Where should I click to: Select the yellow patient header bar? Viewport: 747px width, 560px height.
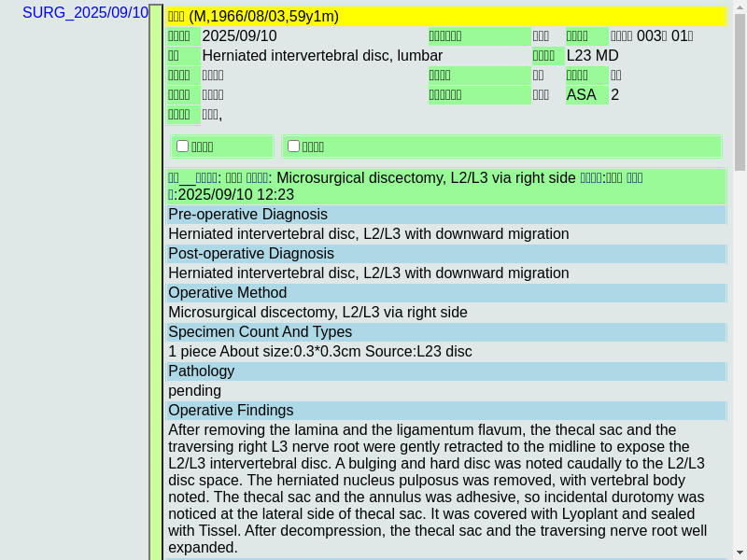point(446,16)
